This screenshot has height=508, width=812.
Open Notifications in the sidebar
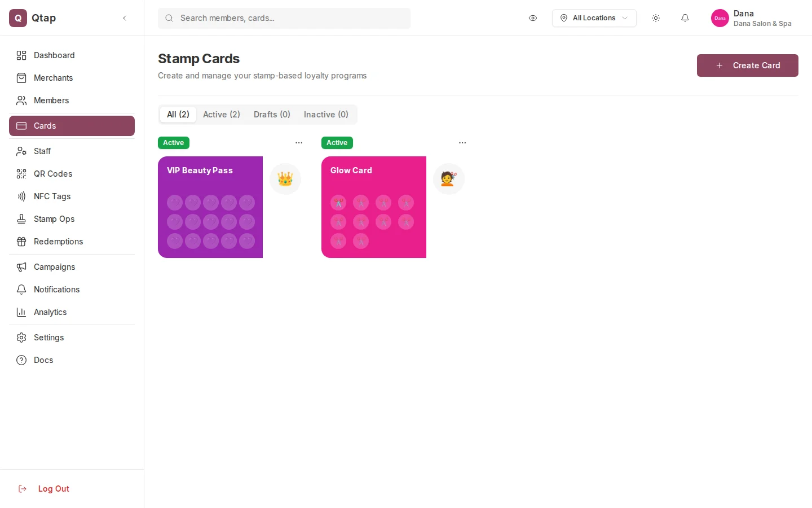[x=72, y=290]
